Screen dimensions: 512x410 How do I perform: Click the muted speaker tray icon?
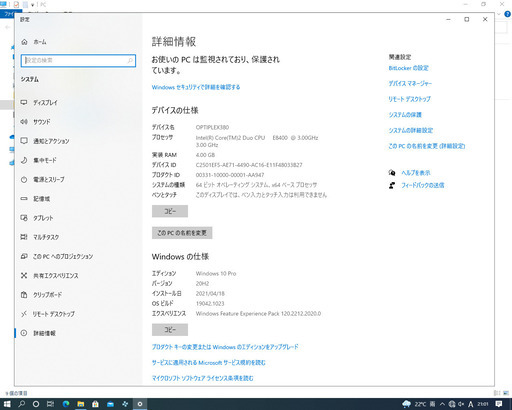tap(461, 404)
